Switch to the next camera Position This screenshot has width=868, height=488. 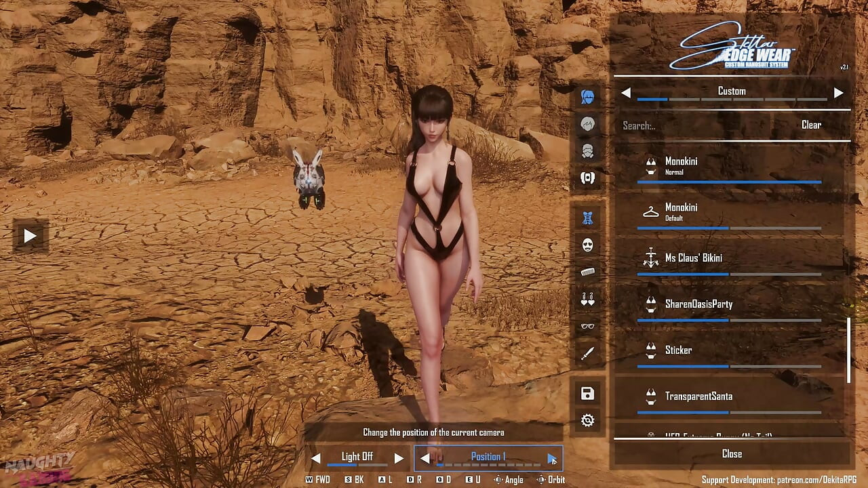coord(551,458)
